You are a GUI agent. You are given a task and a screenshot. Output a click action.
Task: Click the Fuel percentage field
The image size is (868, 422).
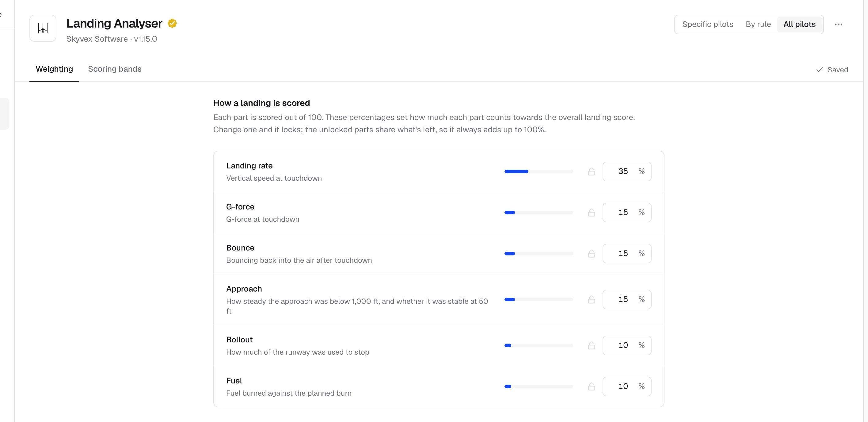pos(627,387)
